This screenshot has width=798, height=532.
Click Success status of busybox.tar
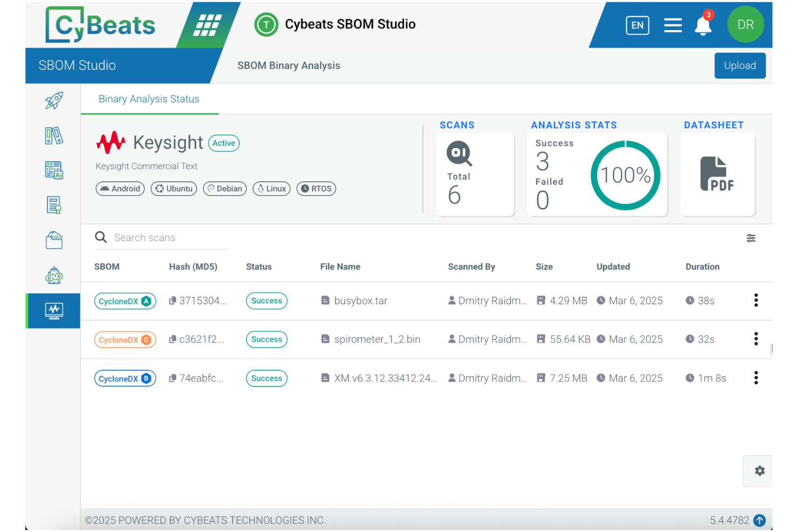tap(266, 301)
